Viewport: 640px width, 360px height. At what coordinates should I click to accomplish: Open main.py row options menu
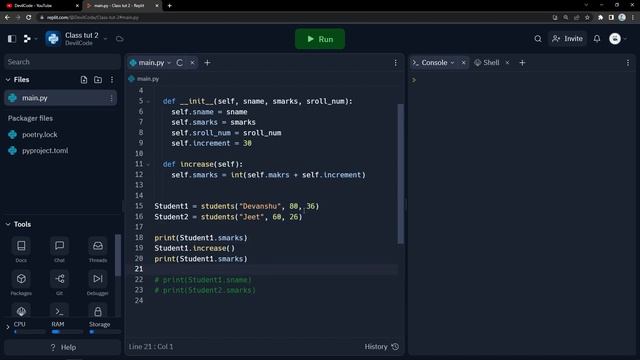tap(111, 98)
